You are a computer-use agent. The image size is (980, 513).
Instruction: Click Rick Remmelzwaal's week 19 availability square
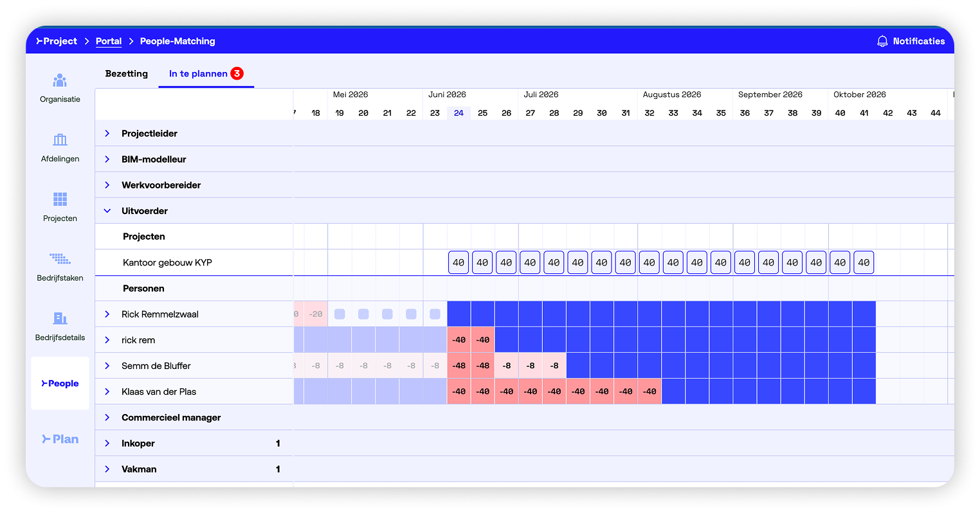340,314
